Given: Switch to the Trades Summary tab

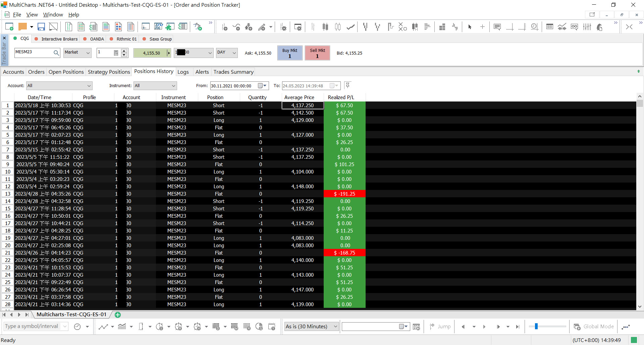Looking at the screenshot, I should (x=233, y=72).
